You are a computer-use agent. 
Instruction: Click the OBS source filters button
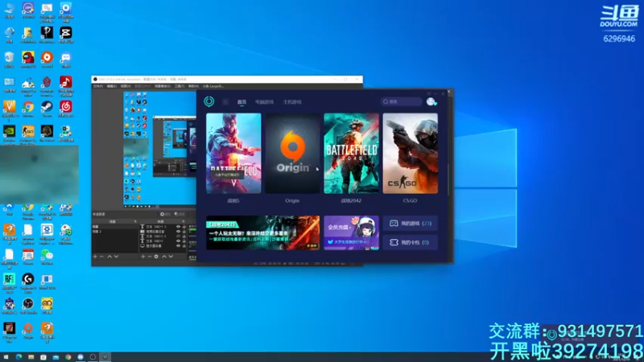tap(180, 214)
